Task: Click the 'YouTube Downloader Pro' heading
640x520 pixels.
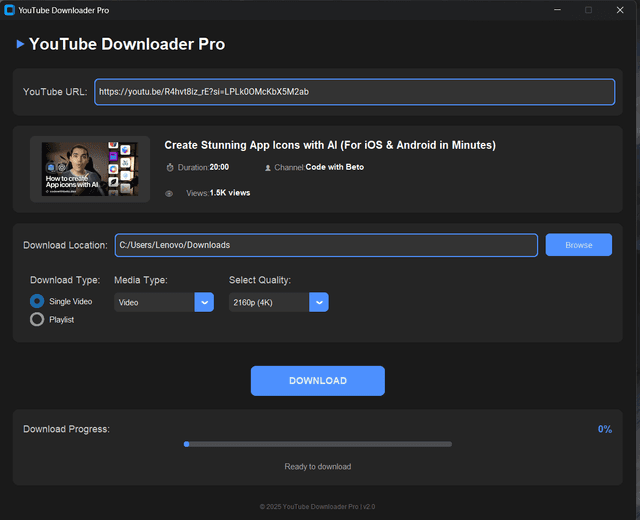Action: 127,44
